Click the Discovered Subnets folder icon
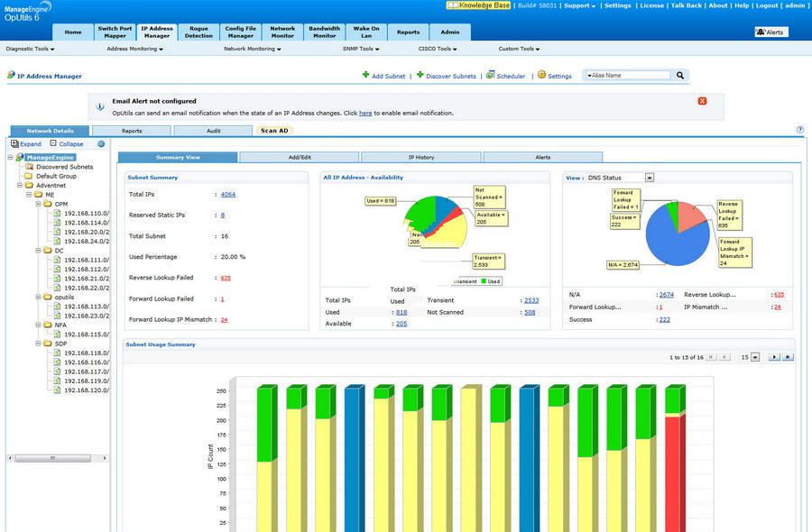The width and height of the screenshot is (812, 532). (x=30, y=167)
